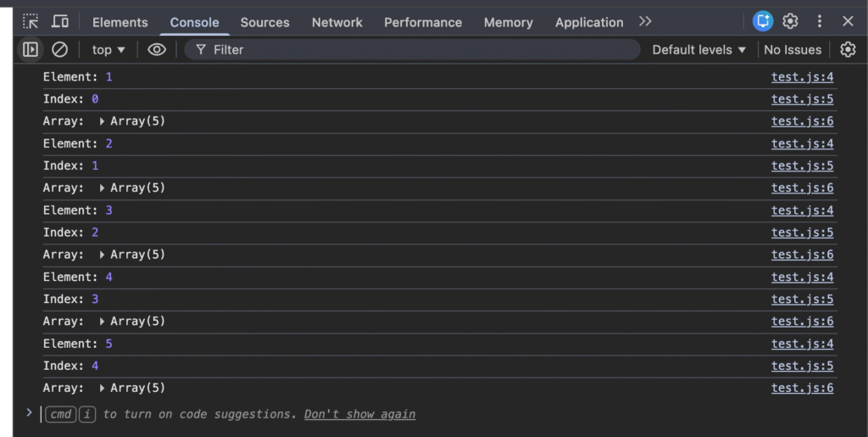The image size is (868, 437).
Task: Toggle the device toolbar icon
Action: (x=60, y=22)
